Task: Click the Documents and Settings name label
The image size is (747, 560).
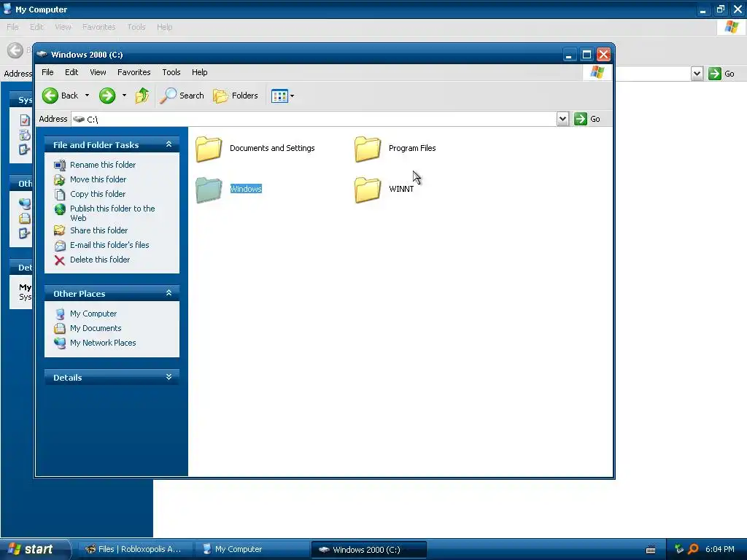Action: pyautogui.click(x=272, y=148)
